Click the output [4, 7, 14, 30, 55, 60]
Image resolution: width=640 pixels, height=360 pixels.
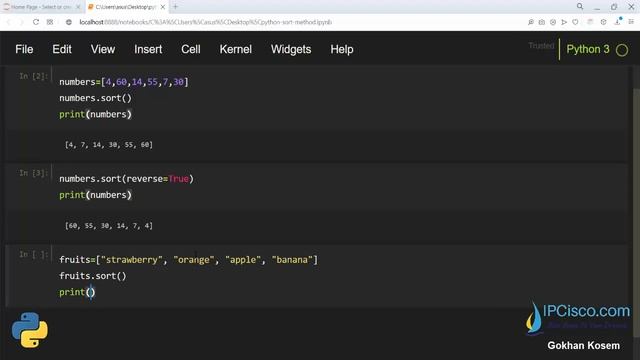(109, 144)
